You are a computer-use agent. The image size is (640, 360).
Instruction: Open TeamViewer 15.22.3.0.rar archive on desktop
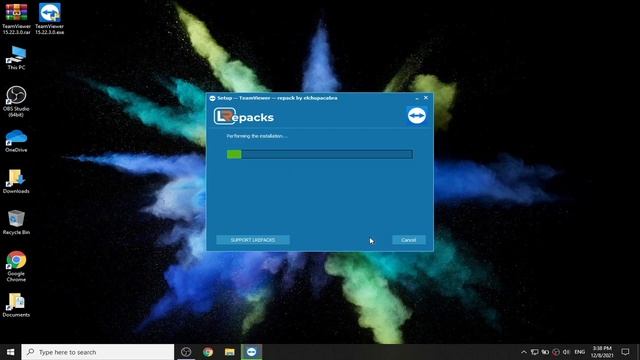[x=16, y=18]
